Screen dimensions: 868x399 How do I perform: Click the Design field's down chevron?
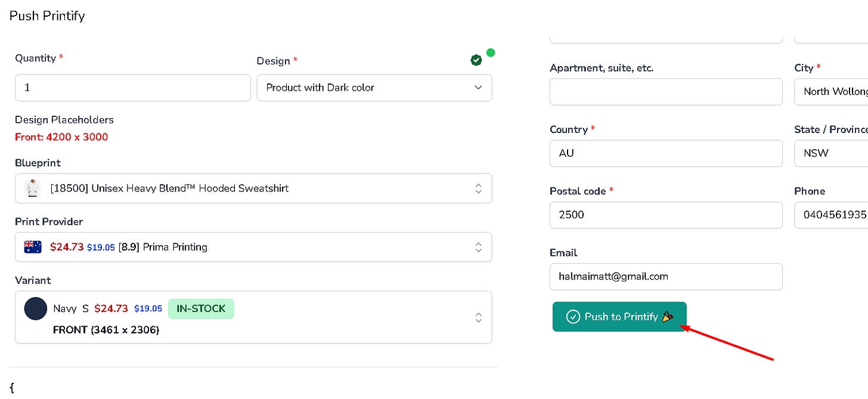(x=478, y=88)
